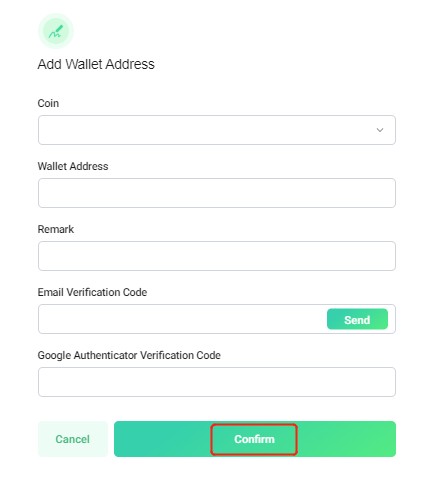Choose the light green Cancel button
Screen dimensions: 438x491
pos(73,439)
